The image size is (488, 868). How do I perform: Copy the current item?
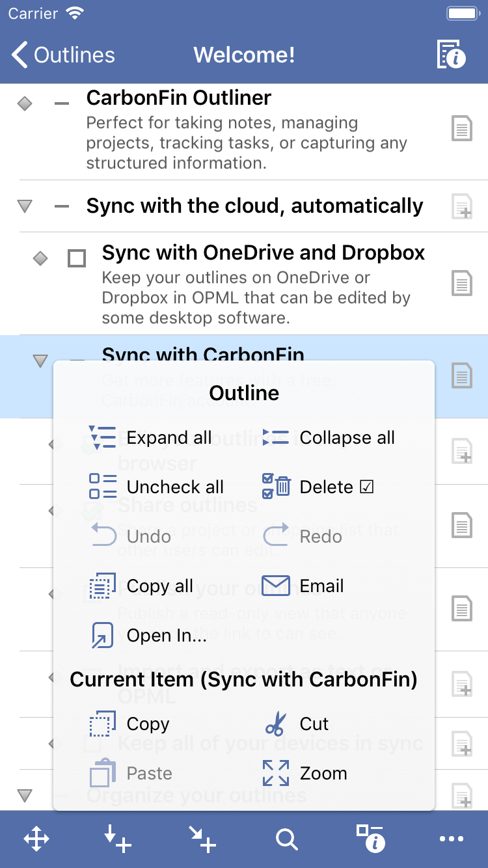coord(129,724)
